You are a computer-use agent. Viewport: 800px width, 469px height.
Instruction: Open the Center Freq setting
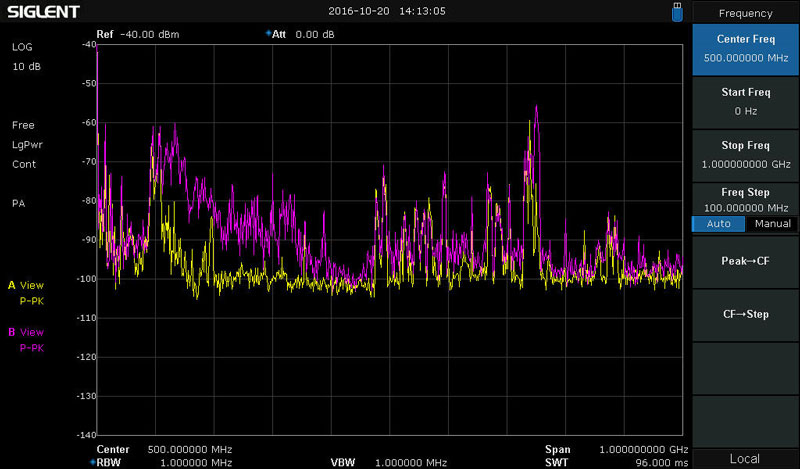coord(745,48)
